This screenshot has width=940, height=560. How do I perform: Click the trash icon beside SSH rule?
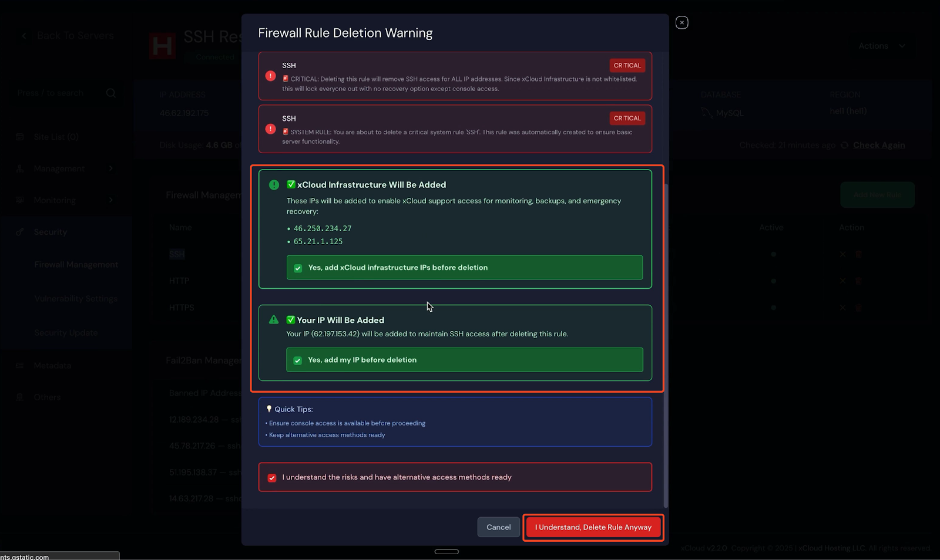(x=858, y=254)
